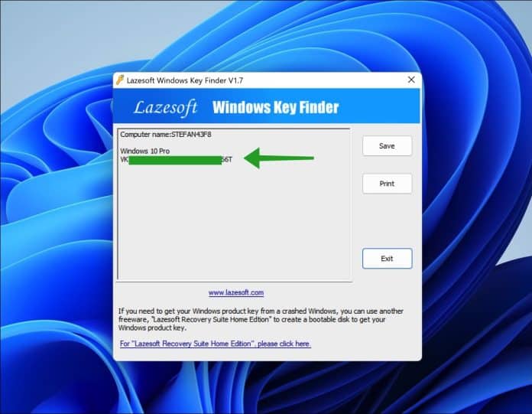Image resolution: width=532 pixels, height=414 pixels.
Task: Click the Lazesoft Windows Key Finder V1.7 title
Action: pyautogui.click(x=185, y=80)
